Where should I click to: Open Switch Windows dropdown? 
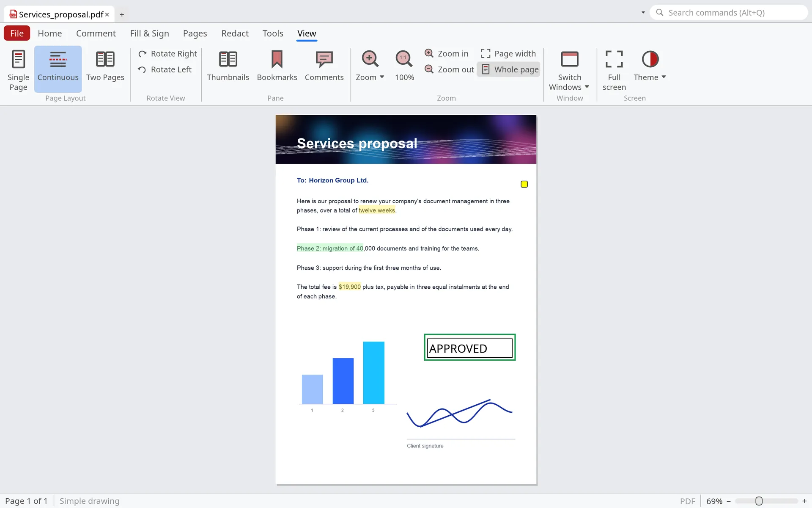569,70
